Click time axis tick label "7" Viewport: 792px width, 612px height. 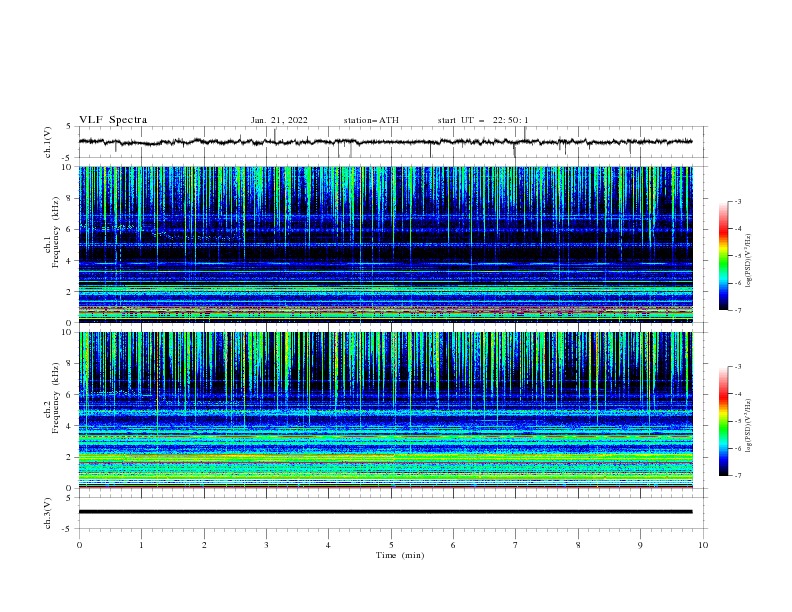[515, 545]
